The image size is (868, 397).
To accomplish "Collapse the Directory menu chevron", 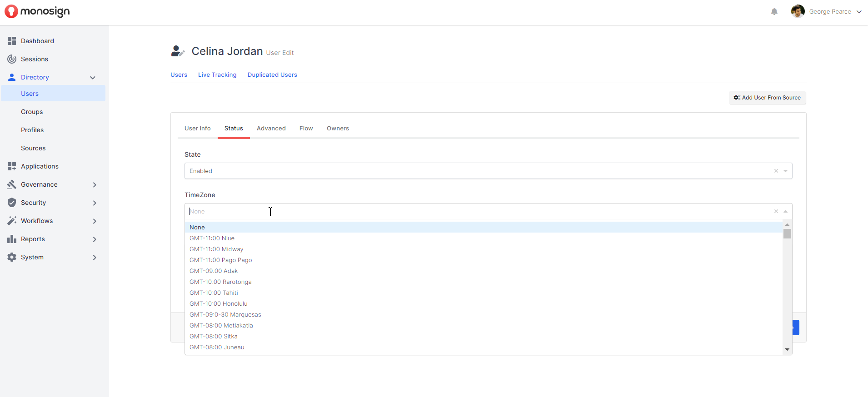I will 93,78.
